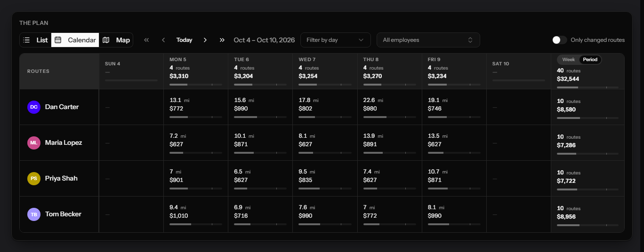Screen dimensions: 644x252
Task: Click Maria Lopez's ML avatar
Action: click(34, 143)
